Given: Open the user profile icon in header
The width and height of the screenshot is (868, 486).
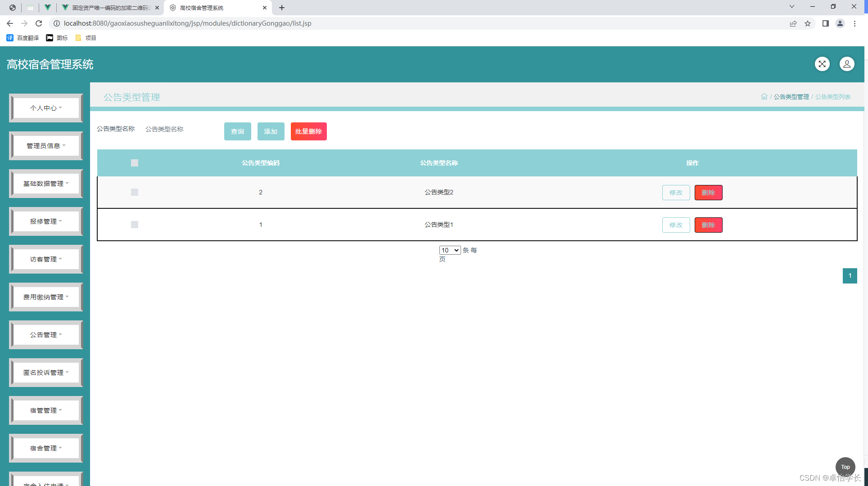Looking at the screenshot, I should pos(846,64).
